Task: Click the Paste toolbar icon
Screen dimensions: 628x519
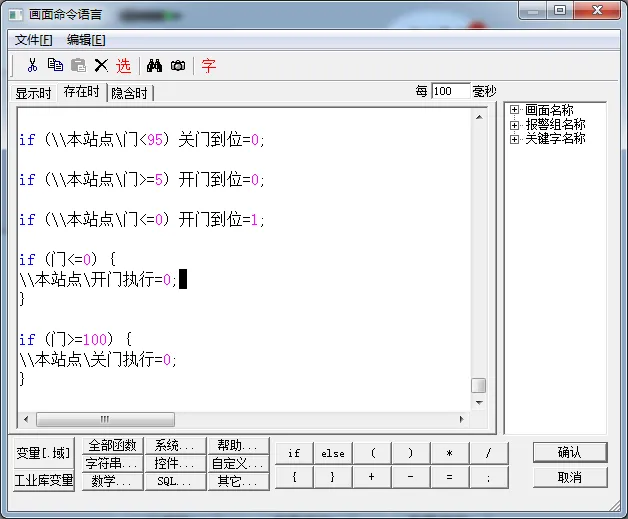Action: coord(78,65)
